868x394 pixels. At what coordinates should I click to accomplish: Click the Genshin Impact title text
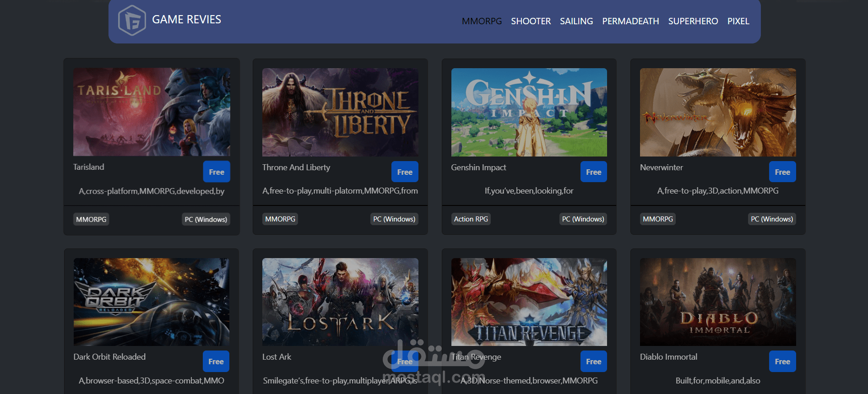coord(478,167)
